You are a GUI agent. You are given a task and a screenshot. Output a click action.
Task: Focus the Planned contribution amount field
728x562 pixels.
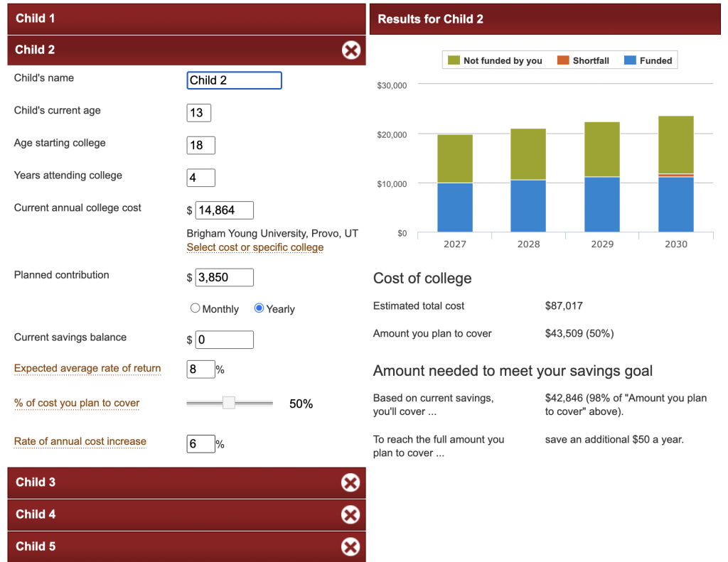[224, 277]
